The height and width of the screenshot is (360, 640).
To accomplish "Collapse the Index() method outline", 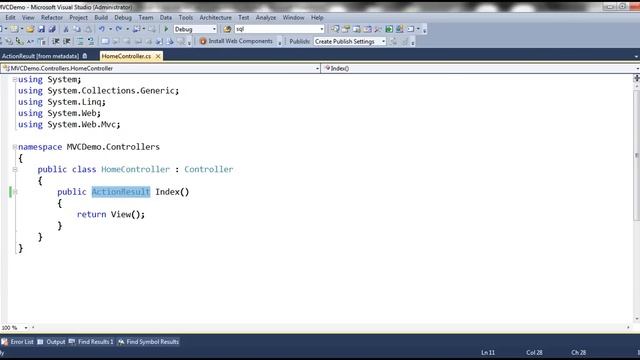I will coord(15,192).
